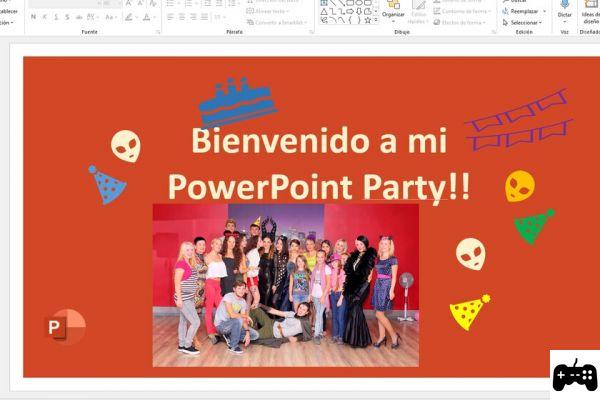This screenshot has width=600, height=400.
Task: Select the right brace shape
Action: (x=359, y=20)
